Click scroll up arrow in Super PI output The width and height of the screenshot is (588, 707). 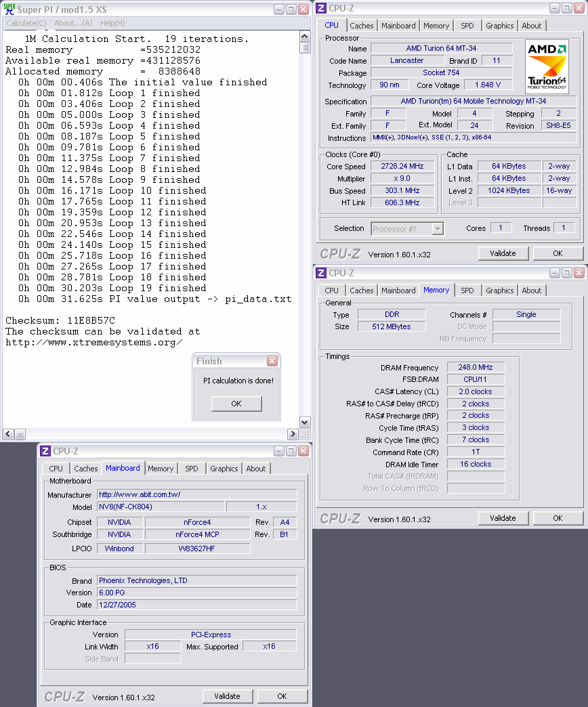(305, 37)
